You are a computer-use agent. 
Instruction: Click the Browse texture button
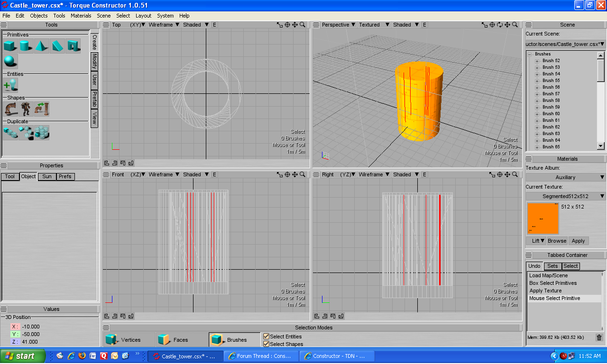[x=557, y=241]
